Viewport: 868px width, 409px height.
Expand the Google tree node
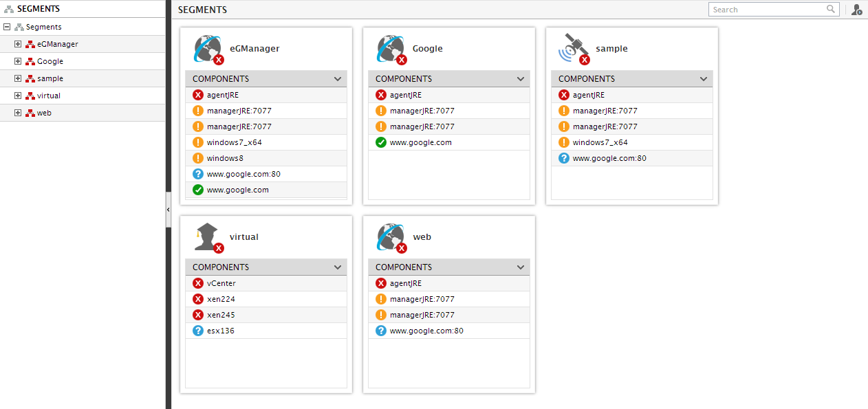tap(18, 61)
